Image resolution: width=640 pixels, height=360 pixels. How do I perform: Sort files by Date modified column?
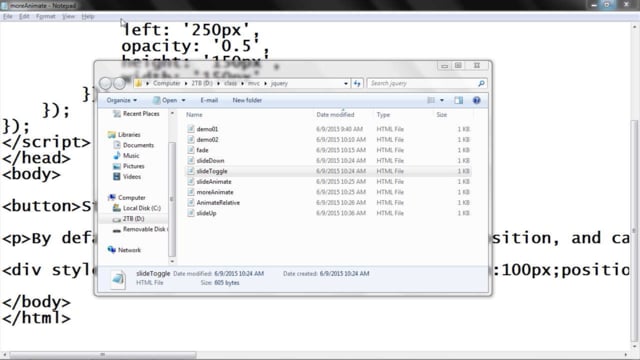[x=335, y=115]
